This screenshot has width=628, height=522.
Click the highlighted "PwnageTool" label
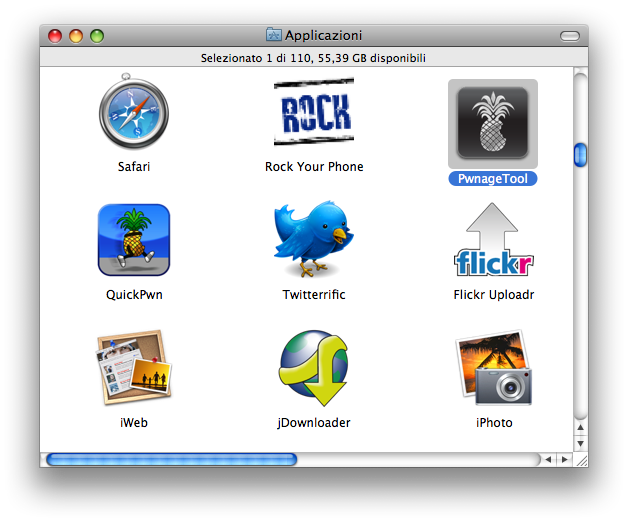[493, 178]
